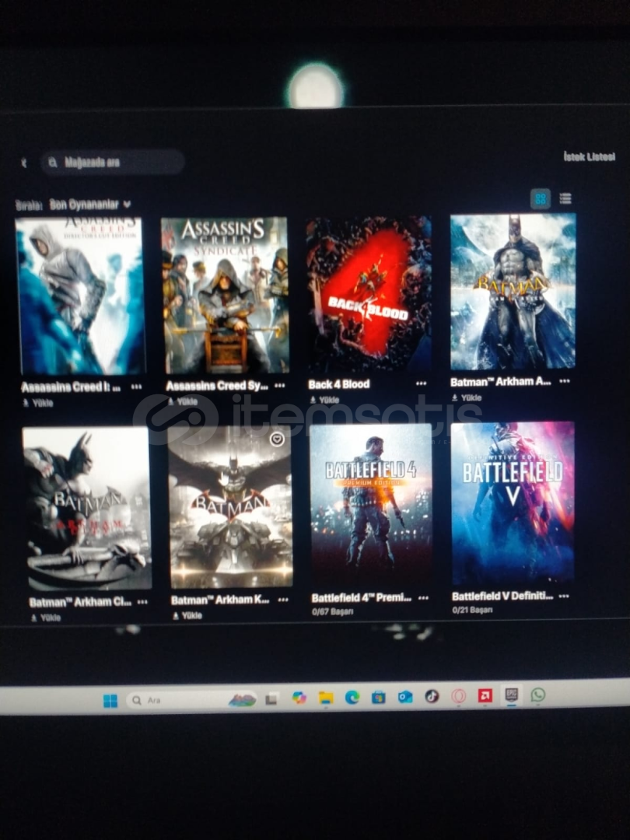The height and width of the screenshot is (840, 630).
Task: Click the Assassins Creed Sy... title text
Action: (x=217, y=386)
